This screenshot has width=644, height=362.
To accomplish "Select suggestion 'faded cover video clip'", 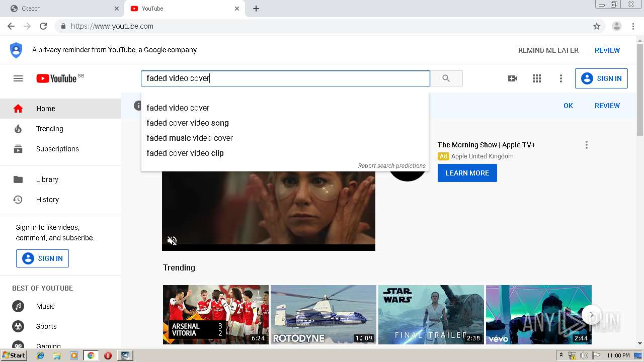I will click(x=285, y=153).
